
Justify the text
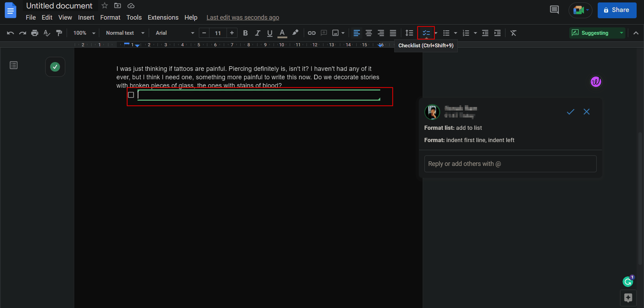[x=393, y=33]
